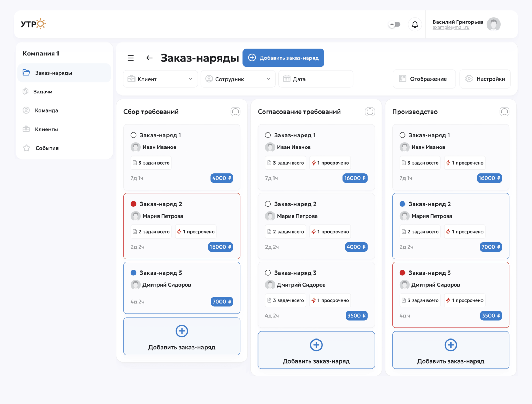This screenshot has height=404, width=532.
Task: Select blue Заказ-наряд 2 radio in Производство
Action: 402,204
